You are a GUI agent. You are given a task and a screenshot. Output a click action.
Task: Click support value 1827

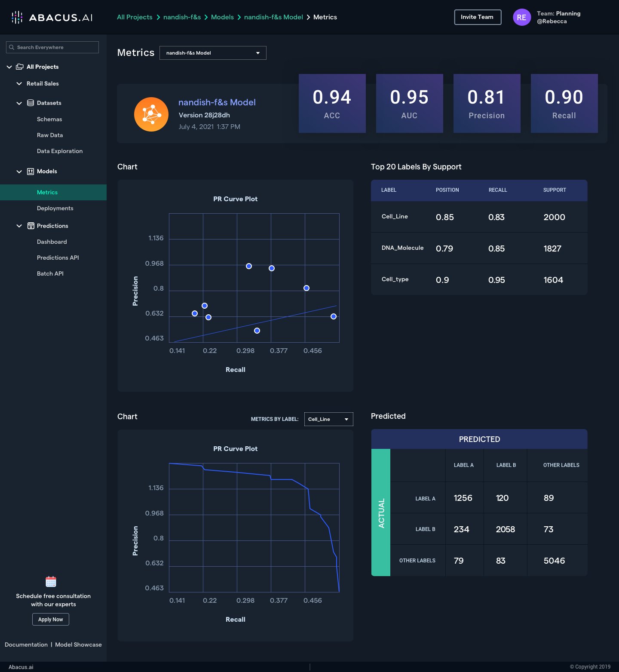tap(552, 249)
